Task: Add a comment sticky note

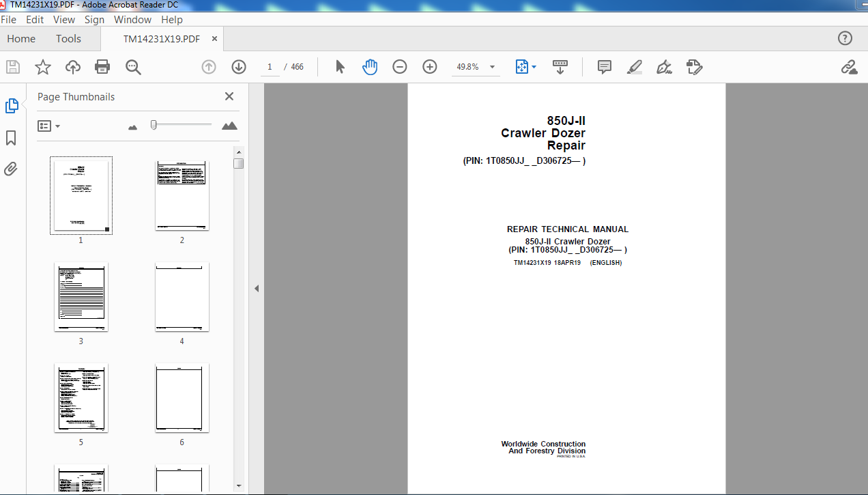Action: (x=605, y=67)
